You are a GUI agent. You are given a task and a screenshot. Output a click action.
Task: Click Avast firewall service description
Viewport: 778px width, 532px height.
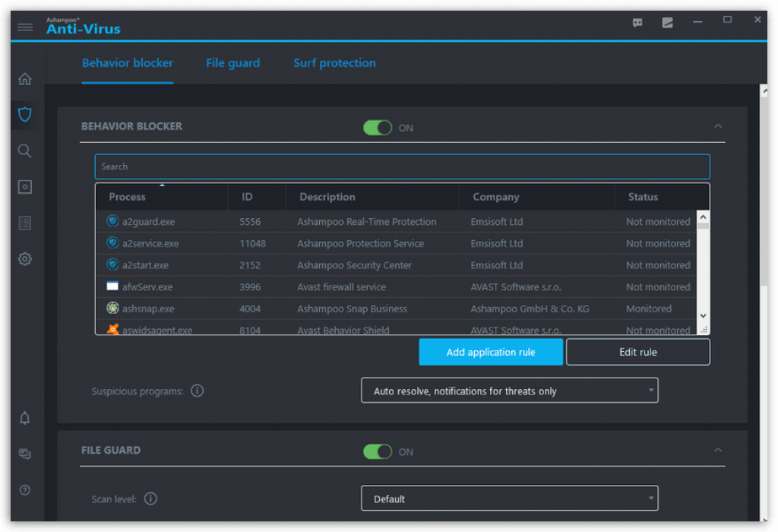pos(341,287)
